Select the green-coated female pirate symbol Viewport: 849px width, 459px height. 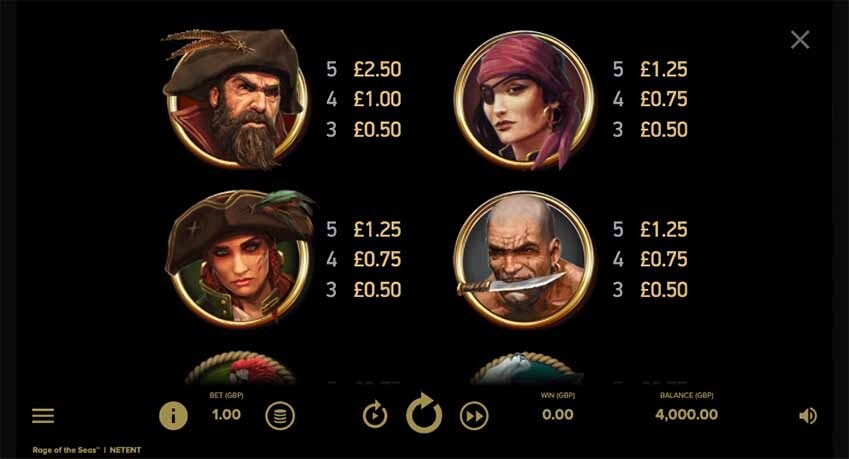239,259
